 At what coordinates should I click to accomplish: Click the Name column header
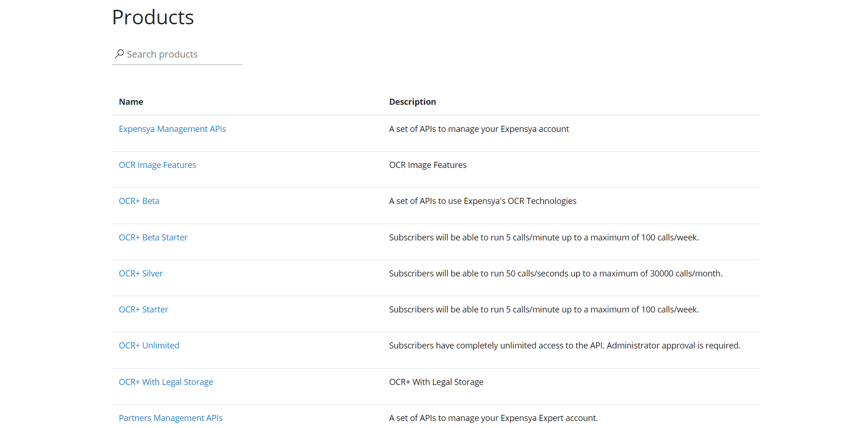coord(131,102)
